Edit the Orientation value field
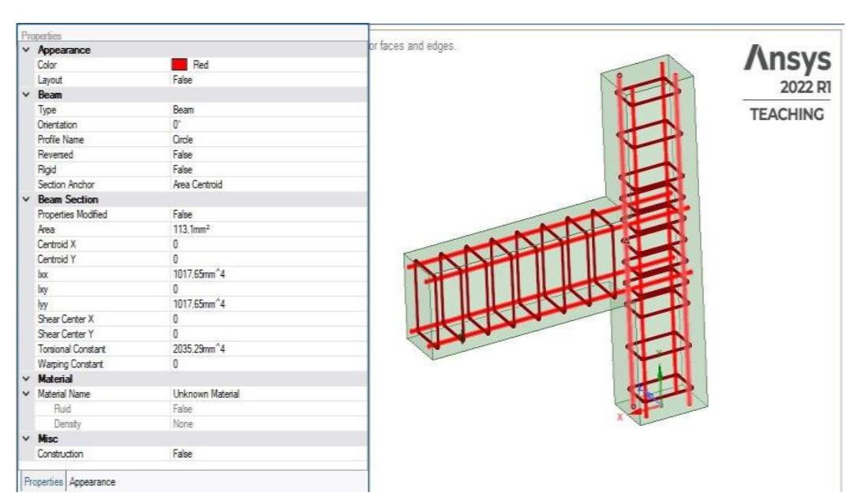The image size is (853, 504). point(197,124)
